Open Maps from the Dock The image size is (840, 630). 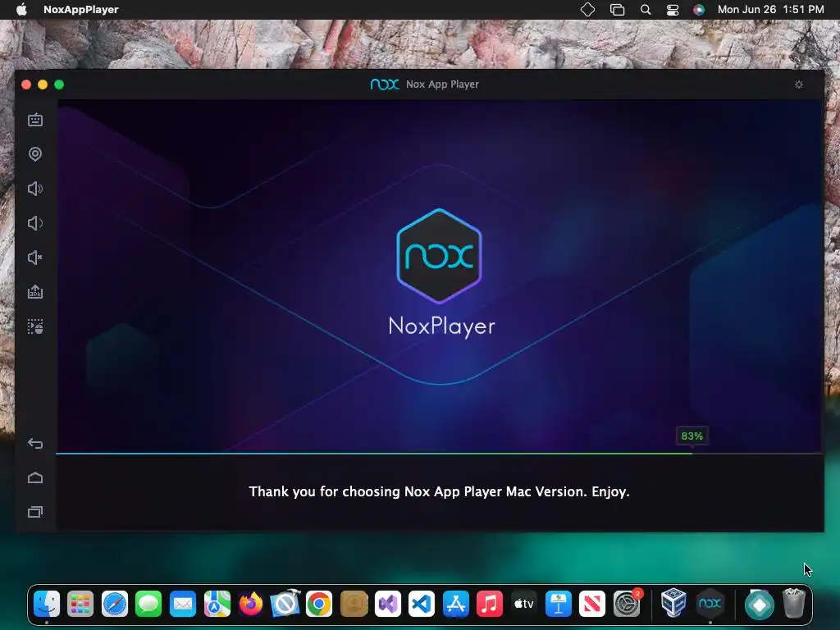(217, 605)
